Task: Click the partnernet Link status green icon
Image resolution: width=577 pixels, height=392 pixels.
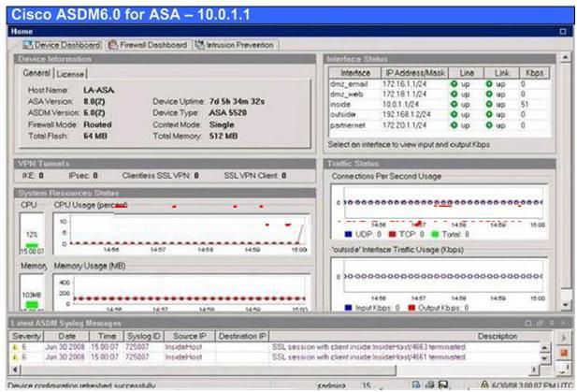Action: coord(489,125)
